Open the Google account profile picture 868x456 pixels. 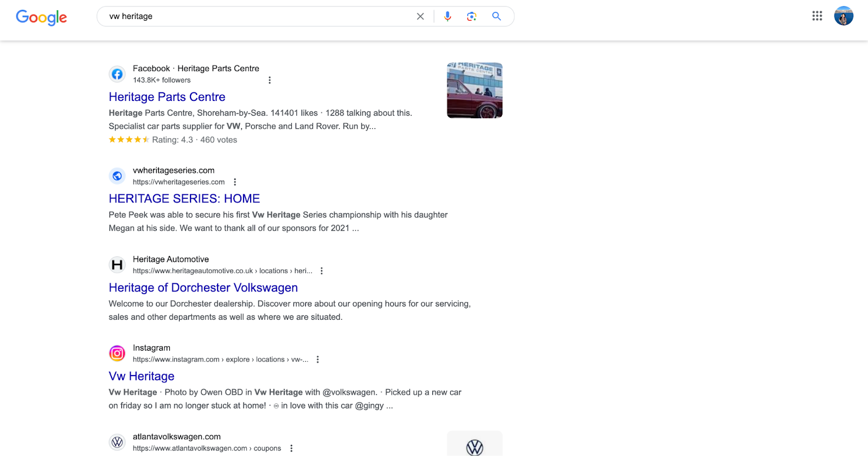(x=844, y=16)
